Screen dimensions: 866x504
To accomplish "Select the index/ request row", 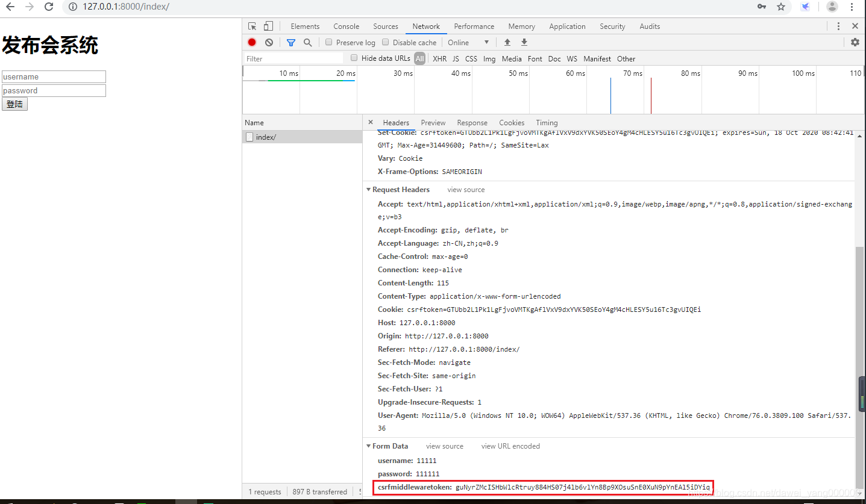I will click(x=302, y=137).
